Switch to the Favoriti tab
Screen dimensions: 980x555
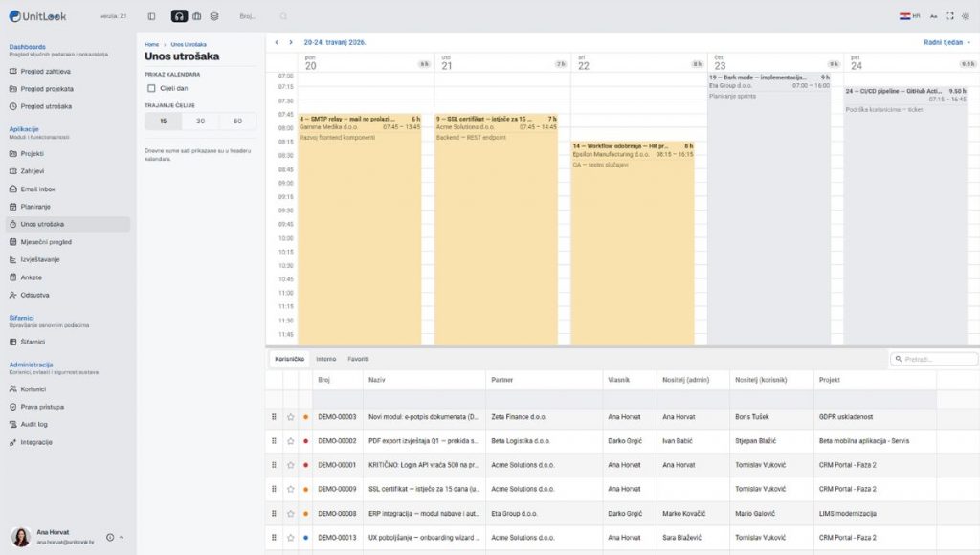pos(358,359)
